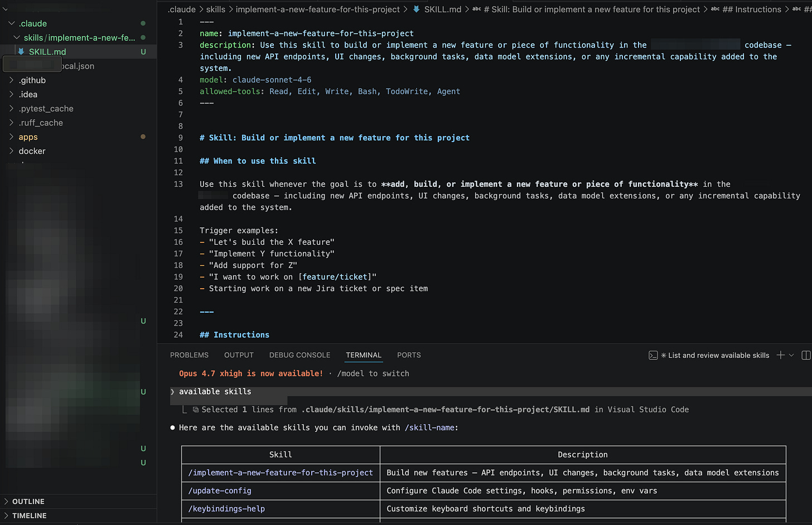Image resolution: width=812 pixels, height=525 pixels.
Task: Click /update-config in the skills table
Action: tap(220, 491)
